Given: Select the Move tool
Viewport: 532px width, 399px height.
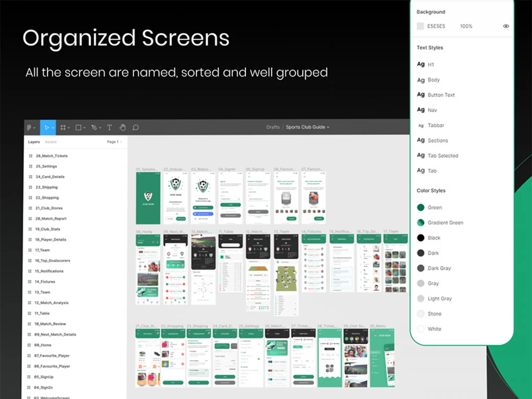Looking at the screenshot, I should point(47,127).
